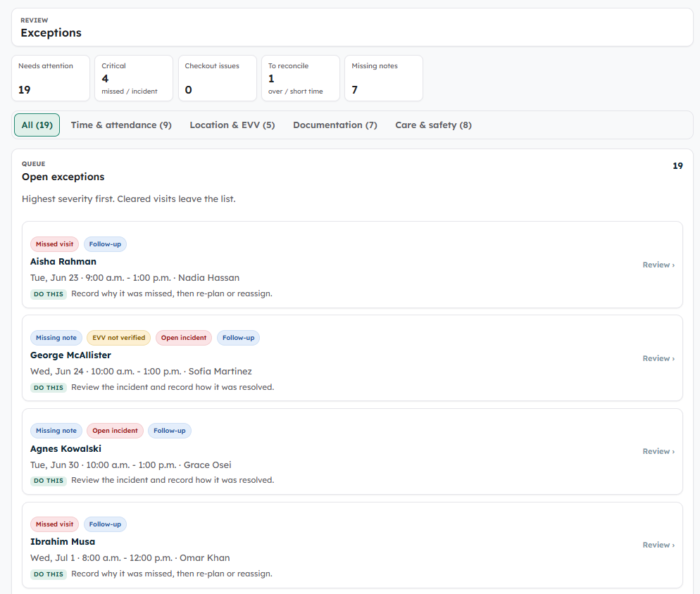
Task: Click the Needs attention summary card
Action: tap(51, 78)
